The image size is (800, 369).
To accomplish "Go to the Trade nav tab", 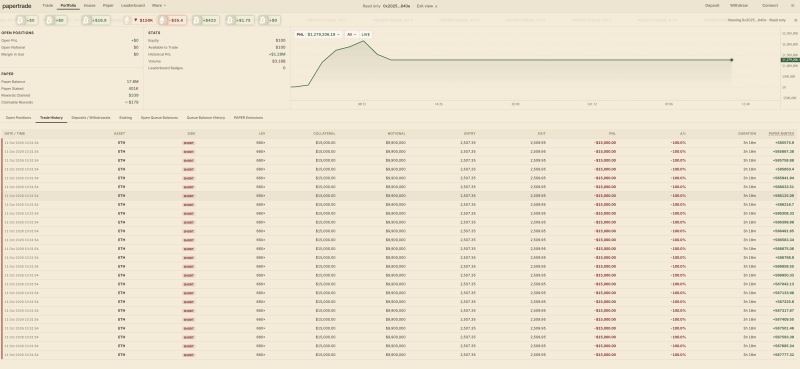I will point(47,6).
